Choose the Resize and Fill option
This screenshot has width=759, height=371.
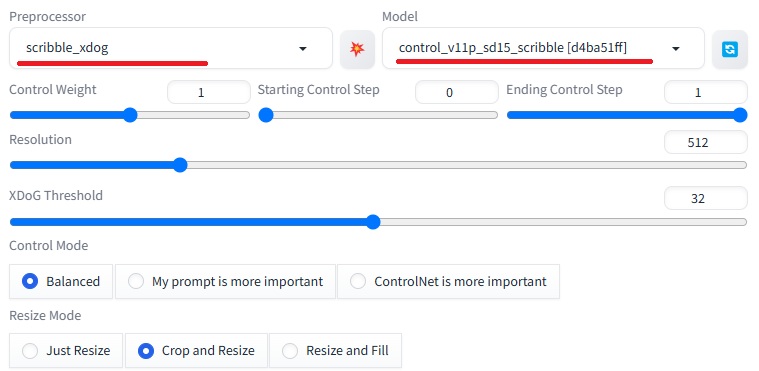pos(335,351)
